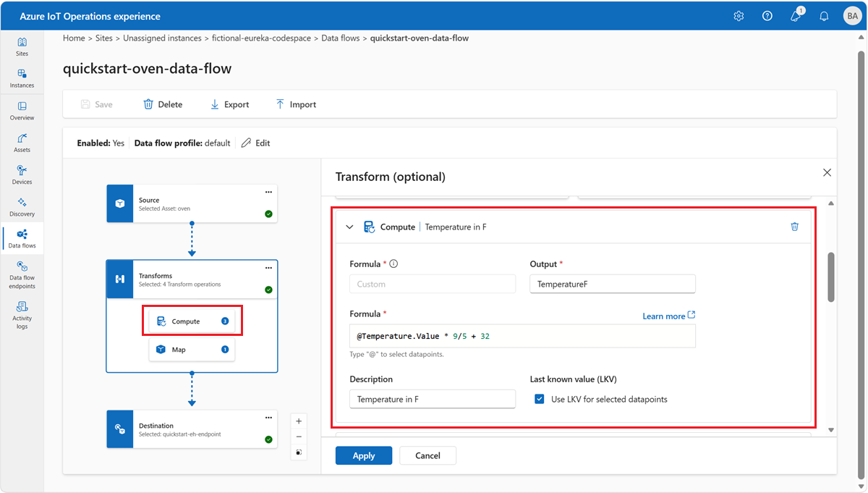Delete the Compute Temperature in F transform
The height and width of the screenshot is (493, 868).
(x=794, y=227)
